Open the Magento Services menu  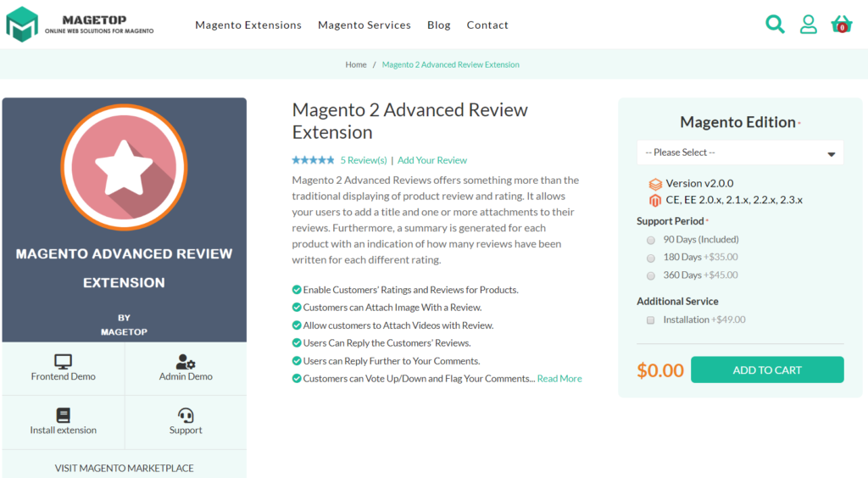pyautogui.click(x=364, y=25)
